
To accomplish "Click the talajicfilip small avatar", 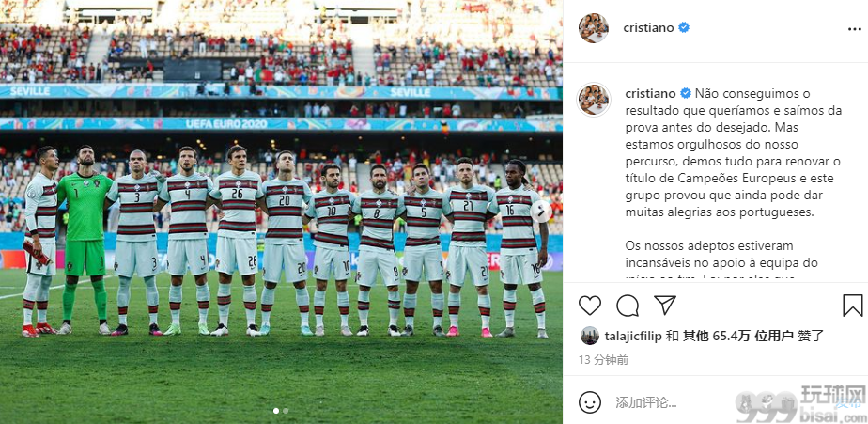I will click(590, 336).
